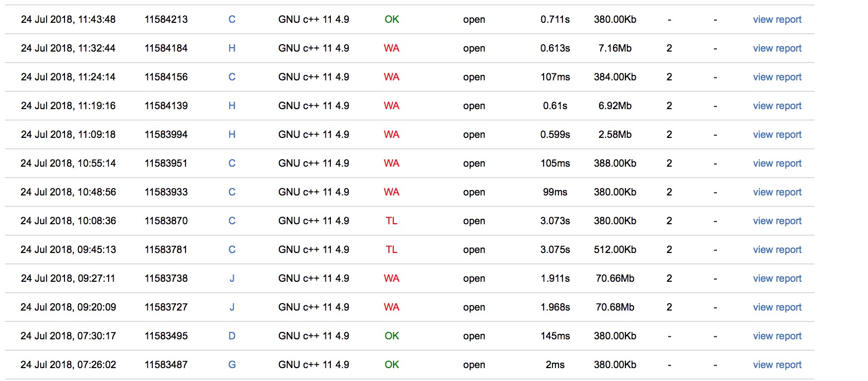Click problem C in the 09:45:13 row
Screen dimensions: 868x381
[232, 250]
